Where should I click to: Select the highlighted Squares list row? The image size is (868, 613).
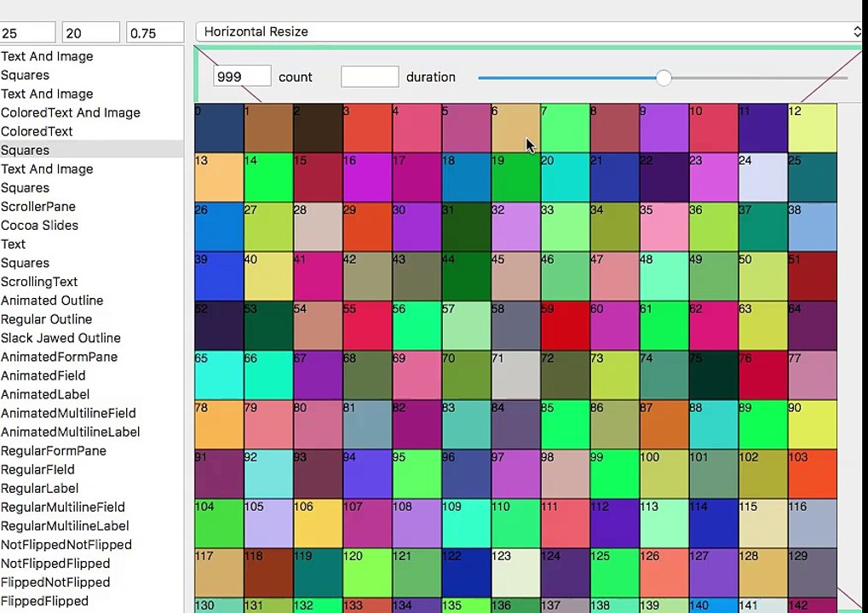pos(91,150)
